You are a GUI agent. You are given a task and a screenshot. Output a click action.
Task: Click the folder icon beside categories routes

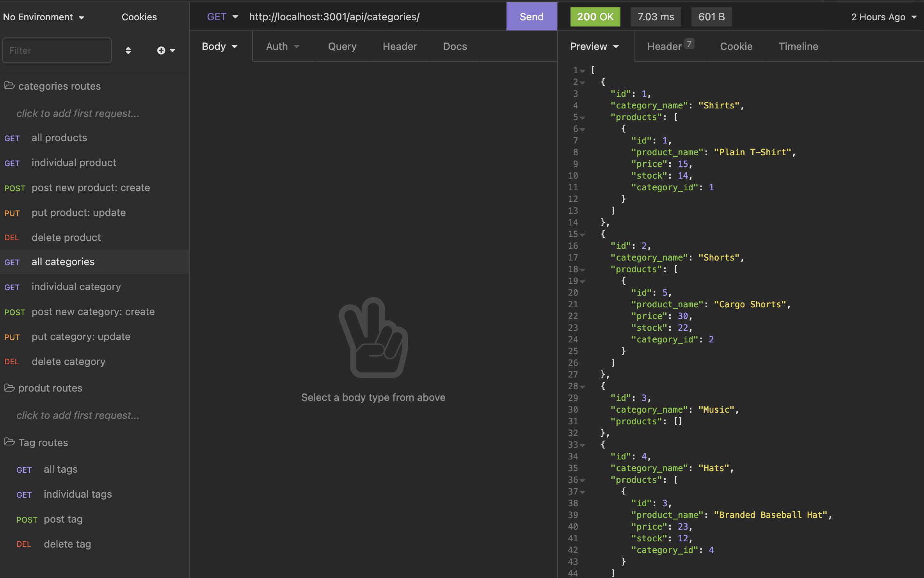click(9, 85)
